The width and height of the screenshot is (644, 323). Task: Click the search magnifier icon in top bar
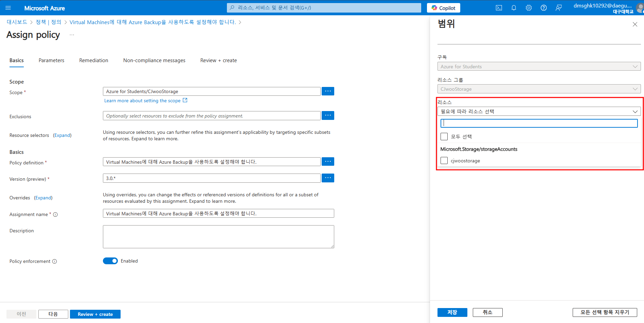(232, 7)
